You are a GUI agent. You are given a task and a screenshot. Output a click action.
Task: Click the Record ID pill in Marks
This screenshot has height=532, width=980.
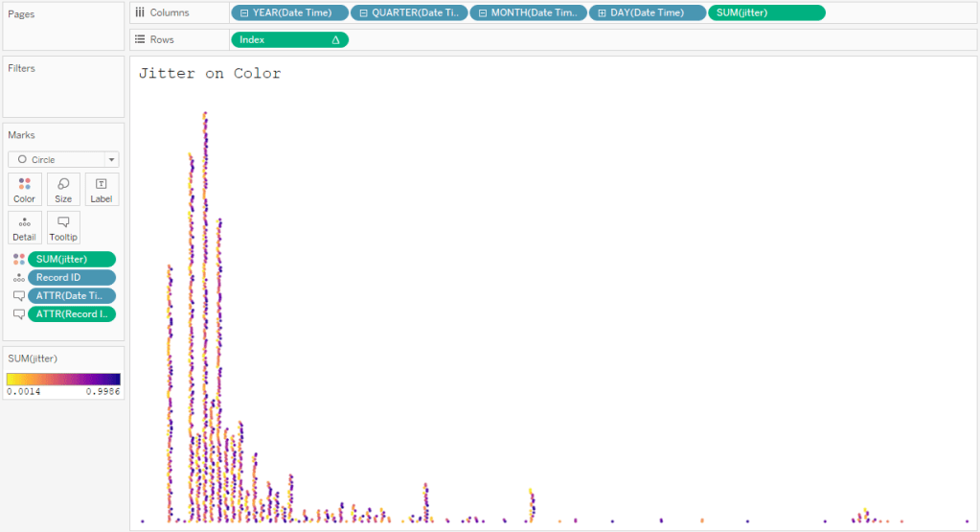(72, 278)
